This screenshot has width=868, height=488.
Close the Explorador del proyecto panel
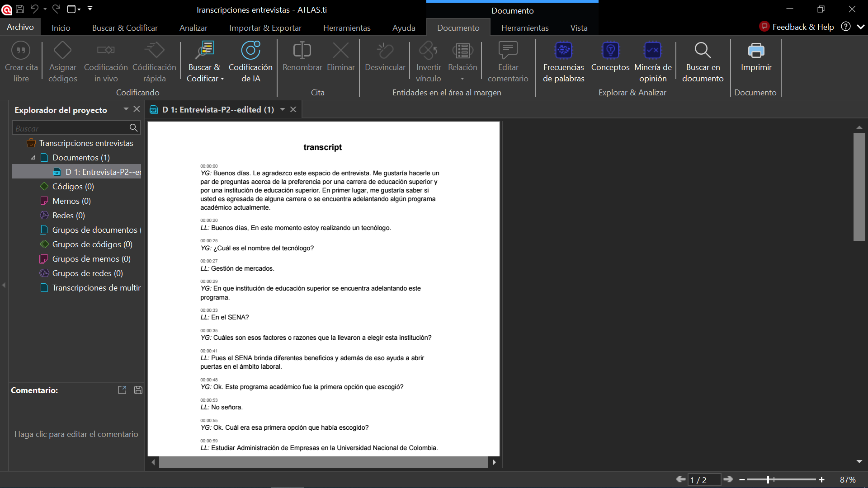[x=137, y=109]
